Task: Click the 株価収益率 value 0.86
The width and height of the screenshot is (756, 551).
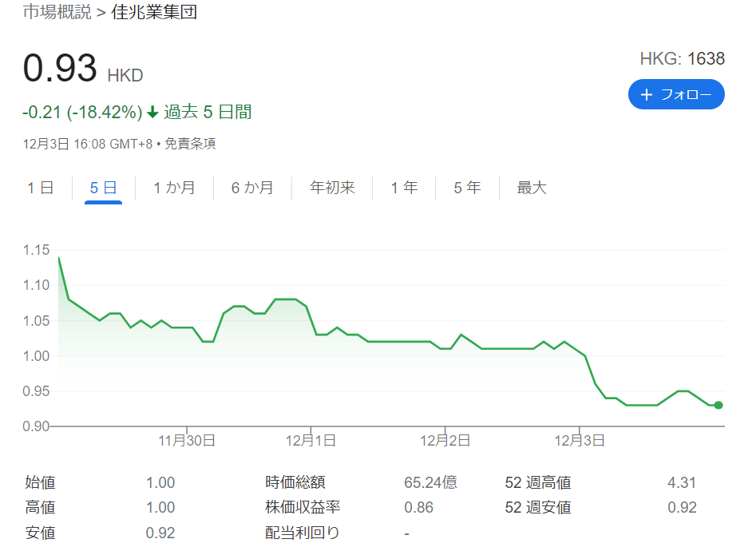Action: point(418,508)
